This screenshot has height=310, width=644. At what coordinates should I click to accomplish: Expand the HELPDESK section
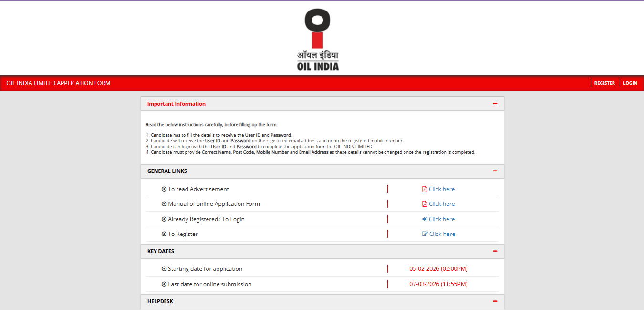pos(495,301)
